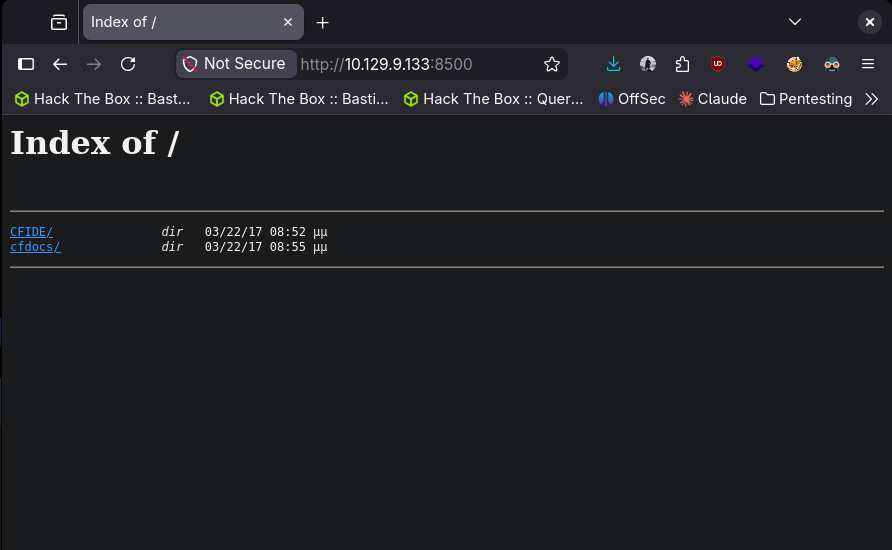Go back to the previous page
The width and height of the screenshot is (892, 550).
[x=60, y=64]
